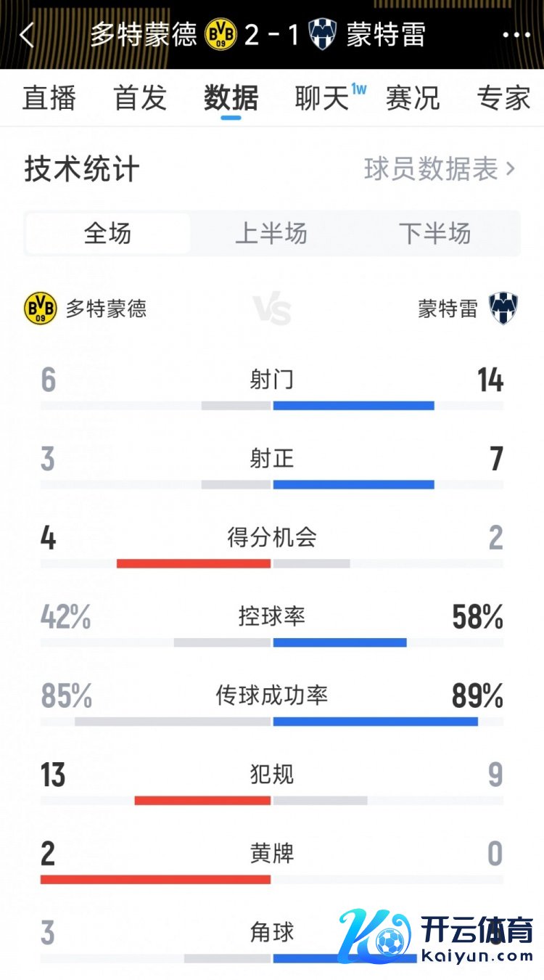The height and width of the screenshot is (980, 544).
Task: Tap the VS icon between teams
Action: 272,310
